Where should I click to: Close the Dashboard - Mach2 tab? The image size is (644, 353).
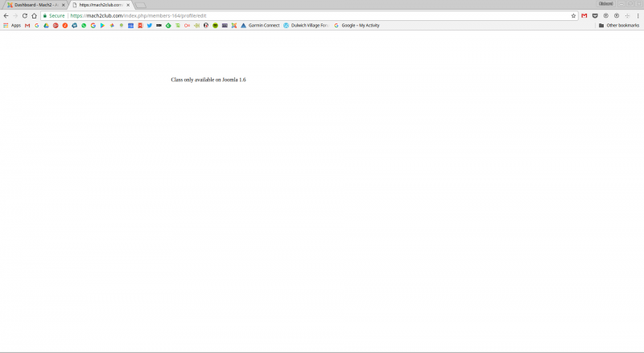(64, 5)
